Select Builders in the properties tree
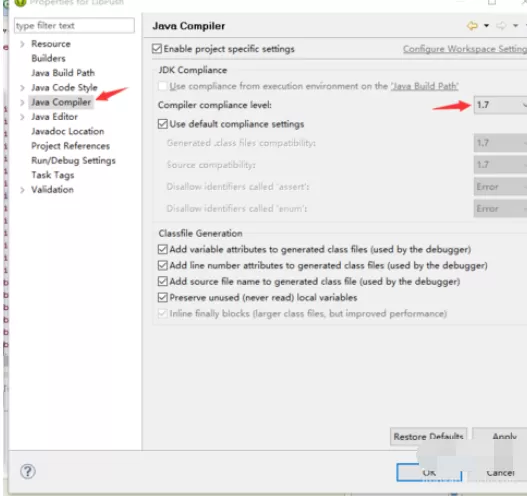The width and height of the screenshot is (527, 496). click(48, 58)
